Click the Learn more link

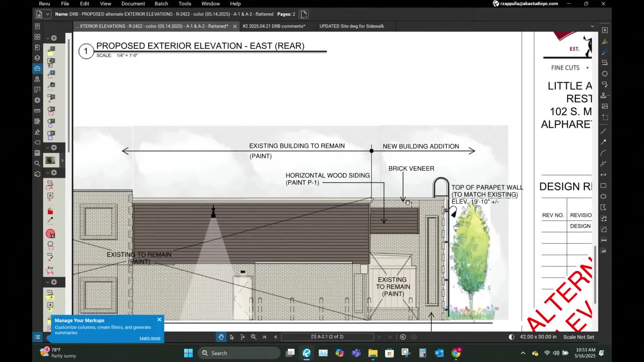coord(150,338)
